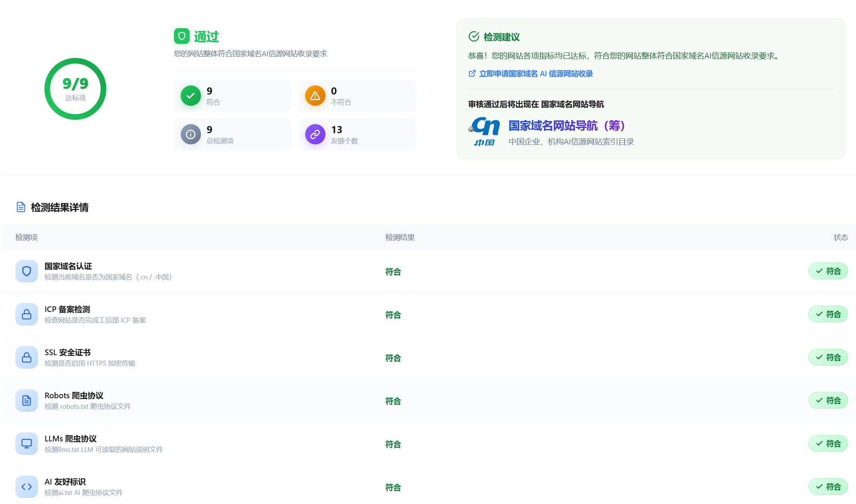Viewport: 856px width, 504px height.
Task: Click 符合 result text in ICP 备案检测 row
Action: (393, 315)
